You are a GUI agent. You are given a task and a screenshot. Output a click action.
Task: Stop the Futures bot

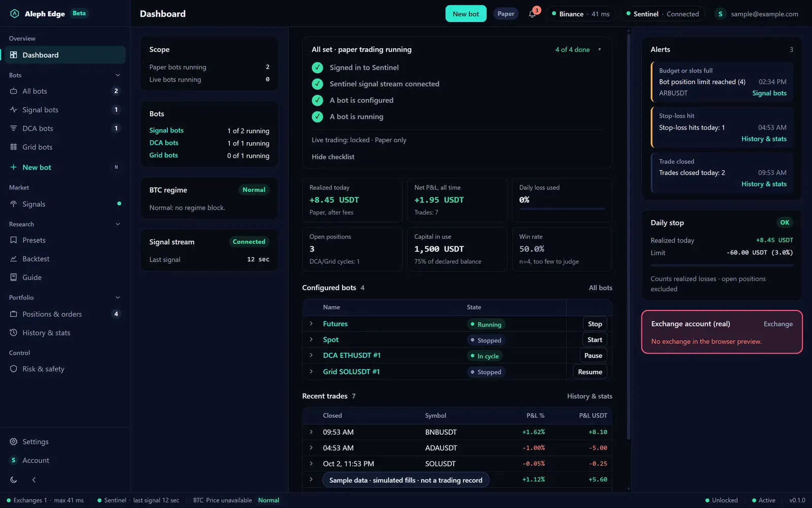pyautogui.click(x=595, y=324)
